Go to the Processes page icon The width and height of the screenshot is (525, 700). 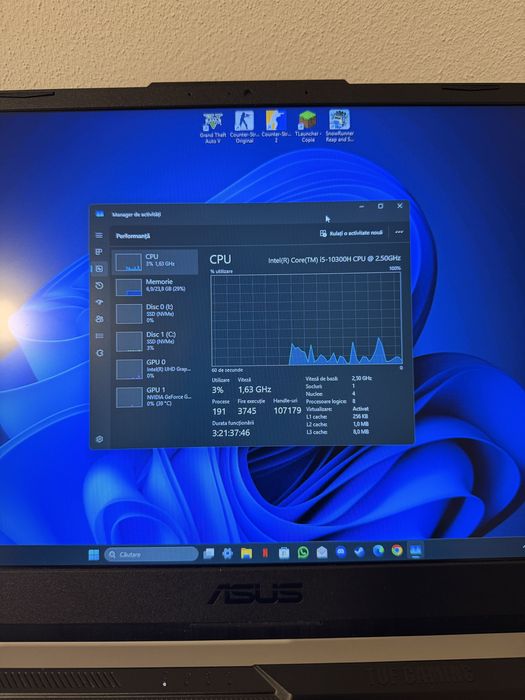(x=99, y=252)
